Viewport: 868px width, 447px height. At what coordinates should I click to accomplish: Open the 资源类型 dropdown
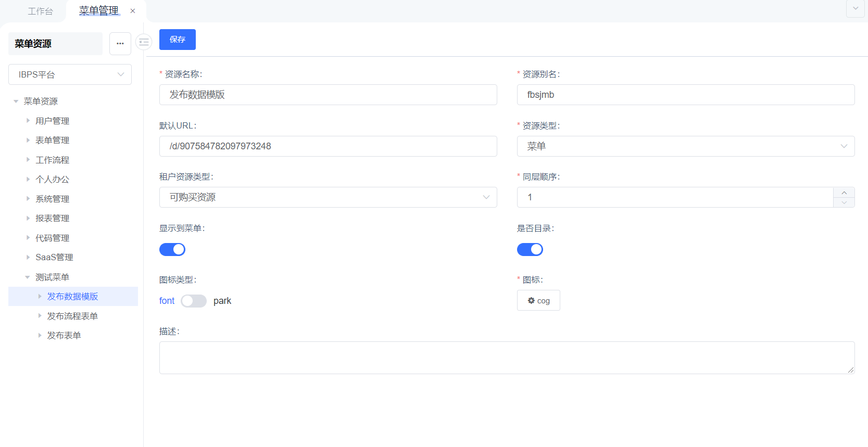point(685,146)
